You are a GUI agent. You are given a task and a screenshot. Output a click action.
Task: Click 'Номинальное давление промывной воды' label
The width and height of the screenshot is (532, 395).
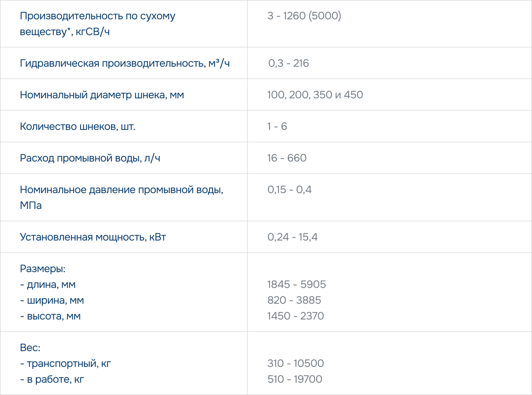[x=121, y=190]
